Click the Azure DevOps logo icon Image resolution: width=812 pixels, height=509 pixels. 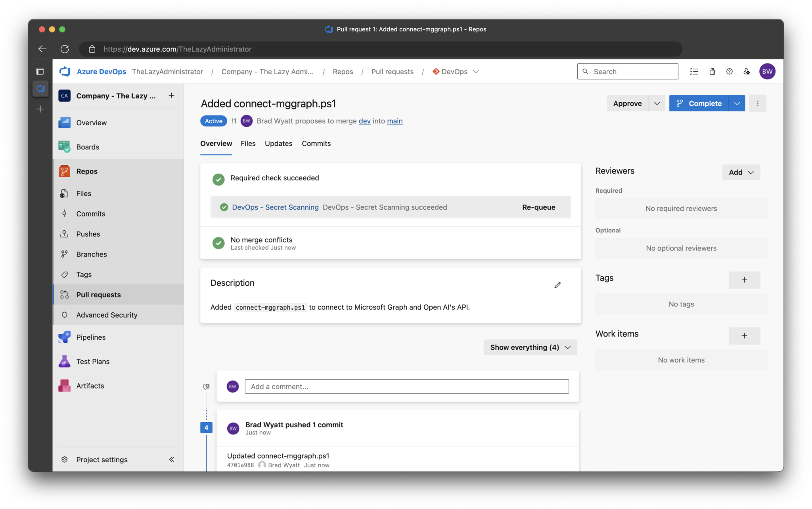coord(65,71)
